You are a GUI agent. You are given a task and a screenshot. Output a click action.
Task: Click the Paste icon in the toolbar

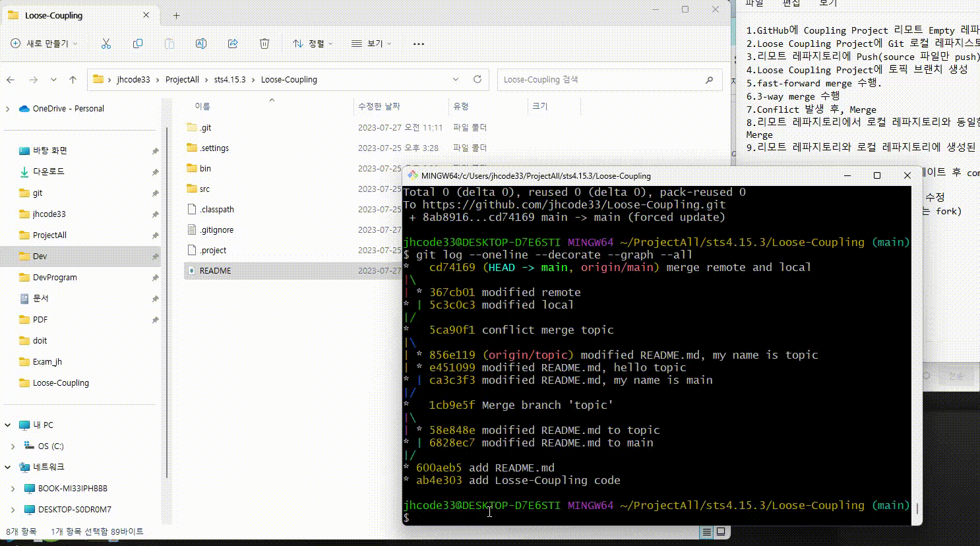(169, 43)
